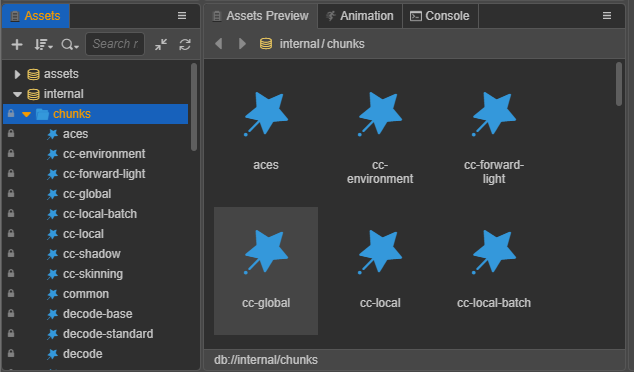634x372 pixels.
Task: Select the highlighted cc-global thumbnail
Action: point(266,271)
